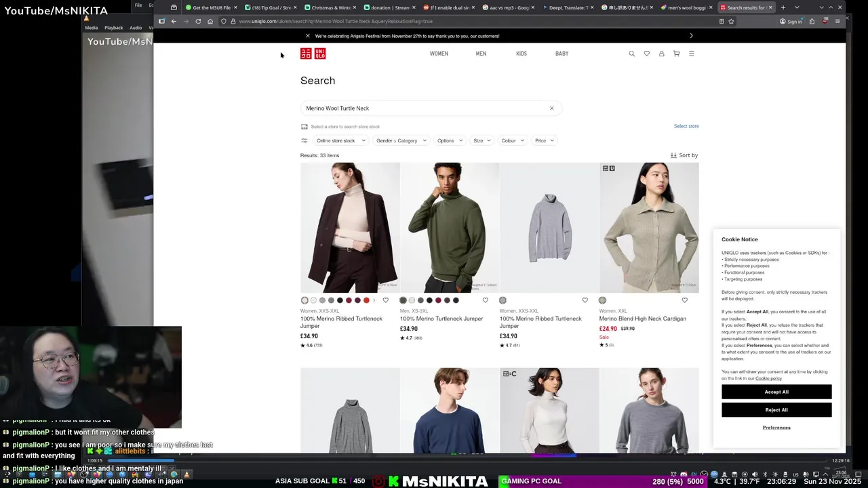
Task: Go to next announcement in top banner
Action: (691, 36)
